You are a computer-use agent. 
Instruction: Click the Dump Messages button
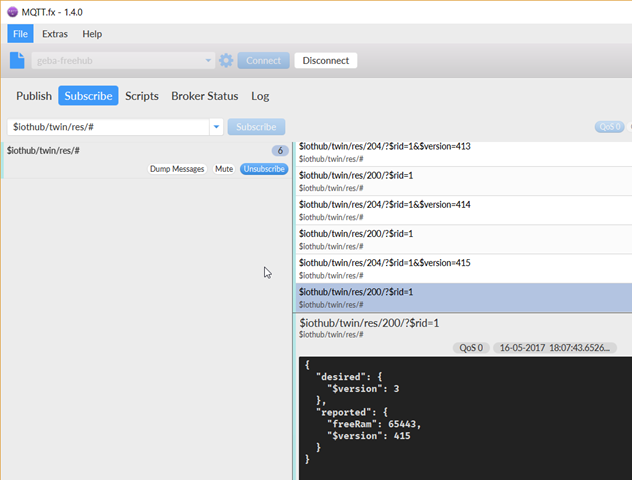click(177, 169)
